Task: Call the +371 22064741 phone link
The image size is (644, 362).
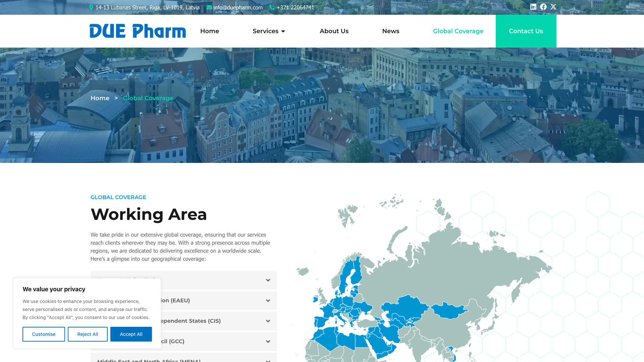Action: click(296, 7)
